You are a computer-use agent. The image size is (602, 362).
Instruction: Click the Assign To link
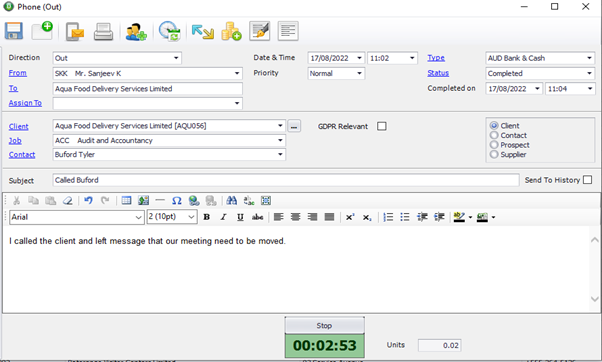click(25, 103)
